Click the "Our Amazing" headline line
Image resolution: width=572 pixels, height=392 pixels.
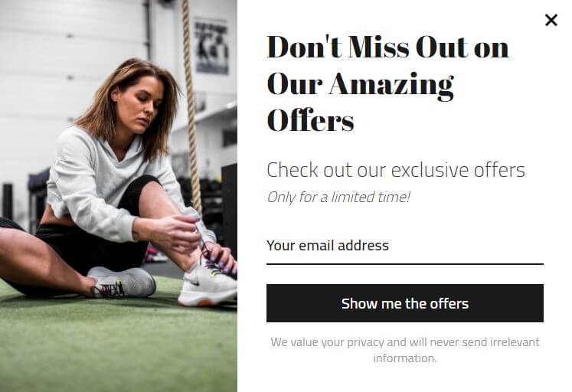point(361,84)
